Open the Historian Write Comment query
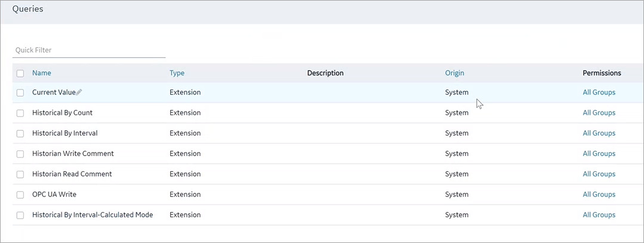Screen dimensions: 644x243 tap(73, 153)
